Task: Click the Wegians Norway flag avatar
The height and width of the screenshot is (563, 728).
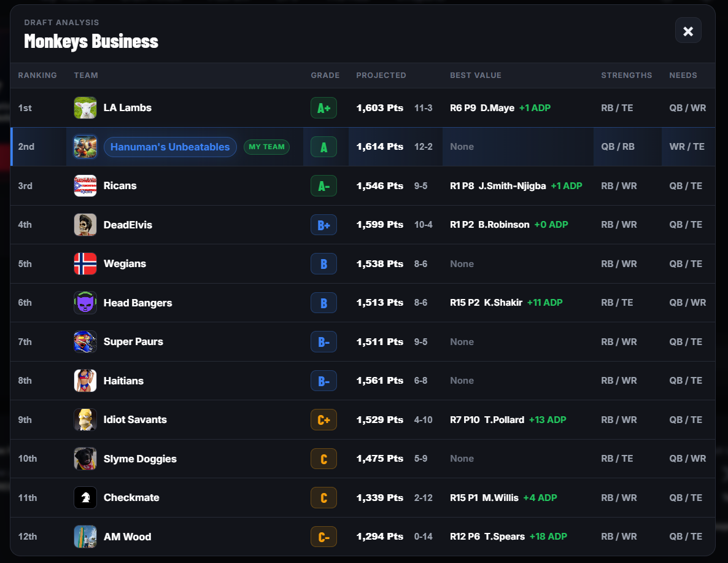Action: [85, 264]
